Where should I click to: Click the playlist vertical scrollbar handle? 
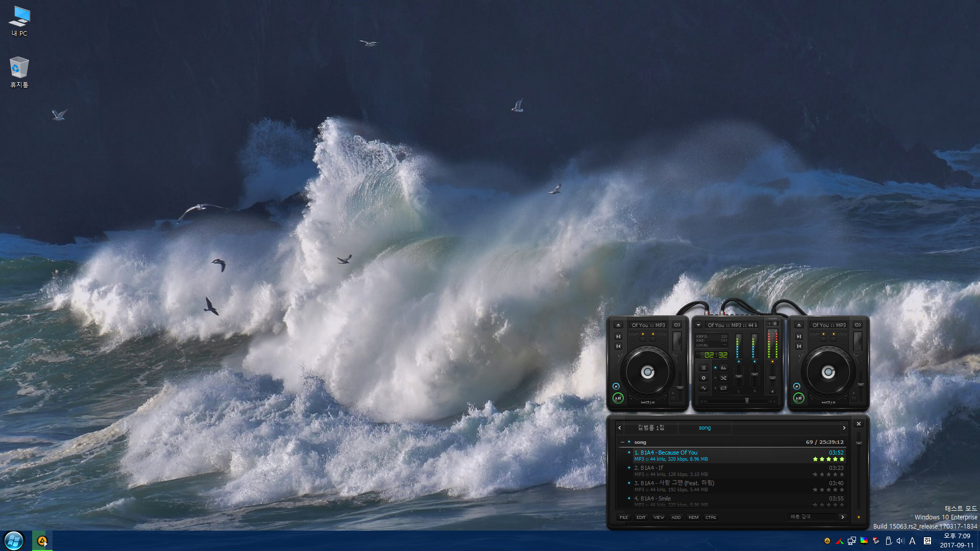coord(859,443)
